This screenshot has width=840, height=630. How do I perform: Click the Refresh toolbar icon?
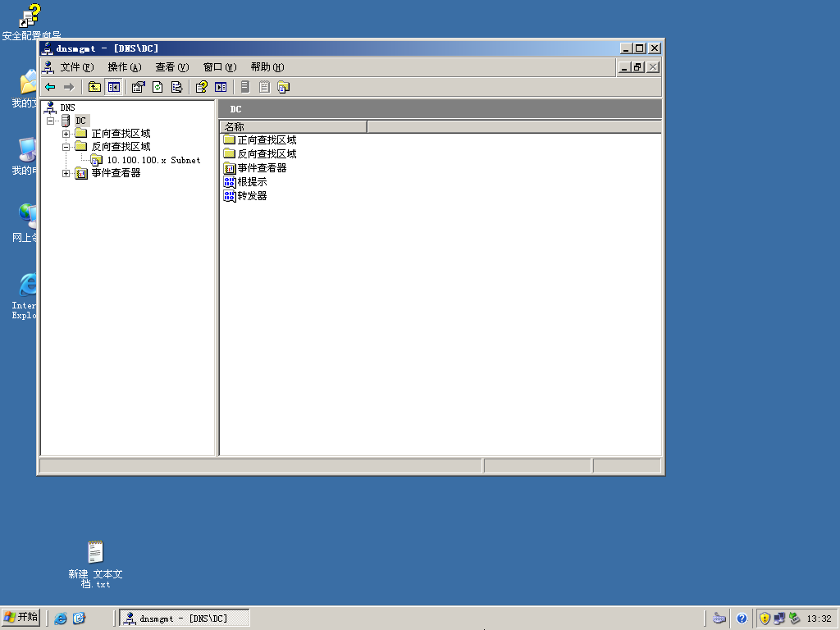pyautogui.click(x=157, y=87)
